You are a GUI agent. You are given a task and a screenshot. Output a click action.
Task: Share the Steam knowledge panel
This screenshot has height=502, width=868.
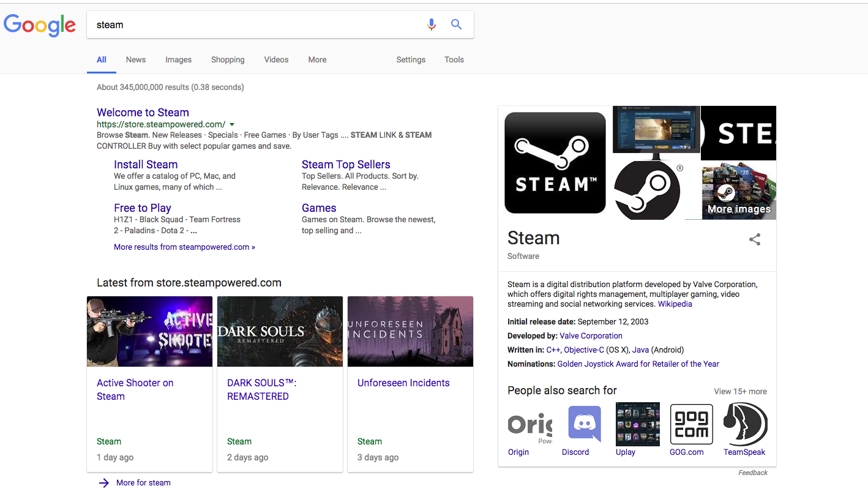click(x=755, y=239)
